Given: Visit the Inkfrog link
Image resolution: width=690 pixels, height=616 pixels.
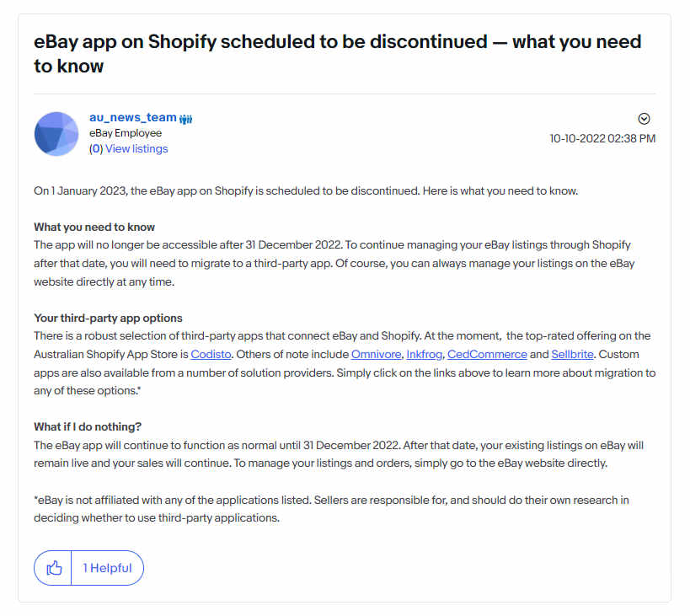Looking at the screenshot, I should [x=425, y=354].
